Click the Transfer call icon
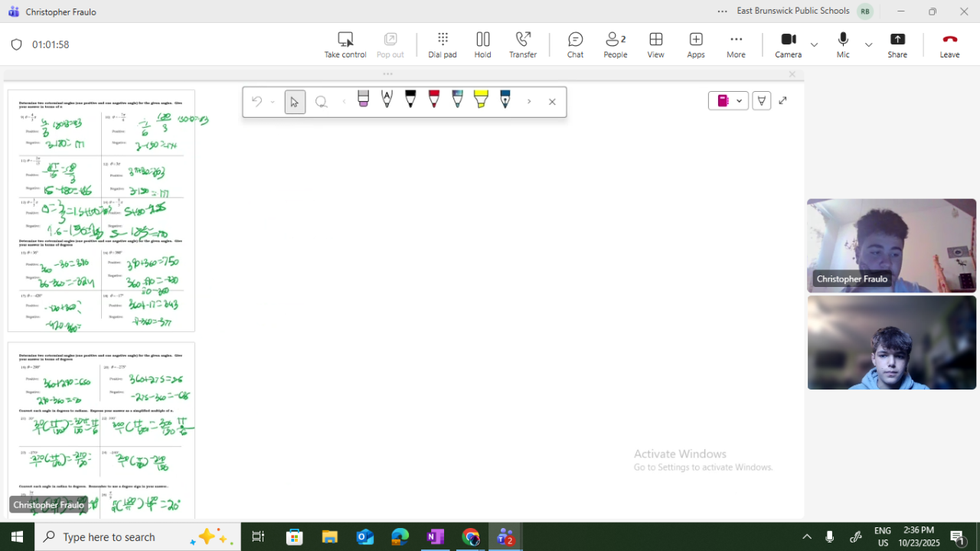Image resolution: width=980 pixels, height=551 pixels. point(523,44)
